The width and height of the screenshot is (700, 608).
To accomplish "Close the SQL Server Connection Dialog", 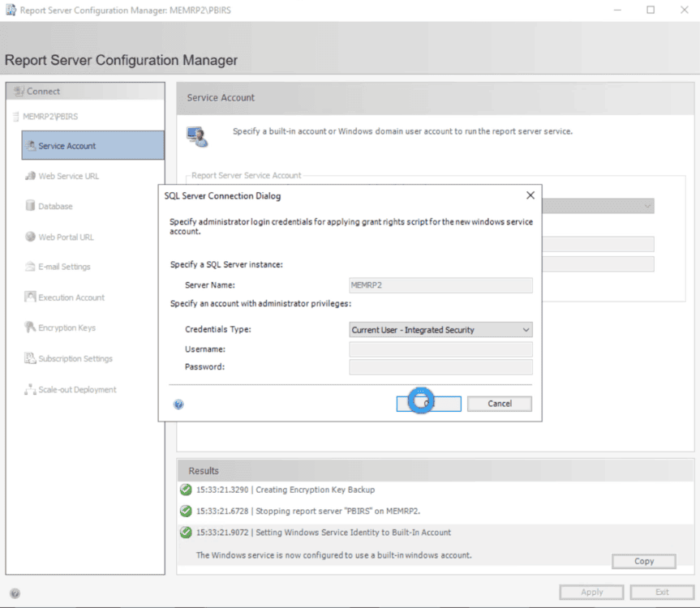I will [x=530, y=195].
